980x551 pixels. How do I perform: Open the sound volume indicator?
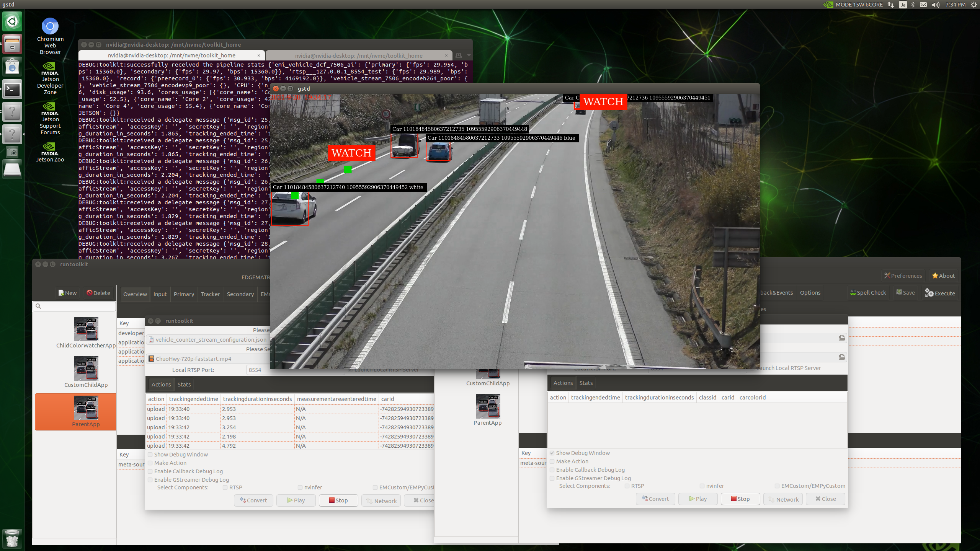[936, 5]
